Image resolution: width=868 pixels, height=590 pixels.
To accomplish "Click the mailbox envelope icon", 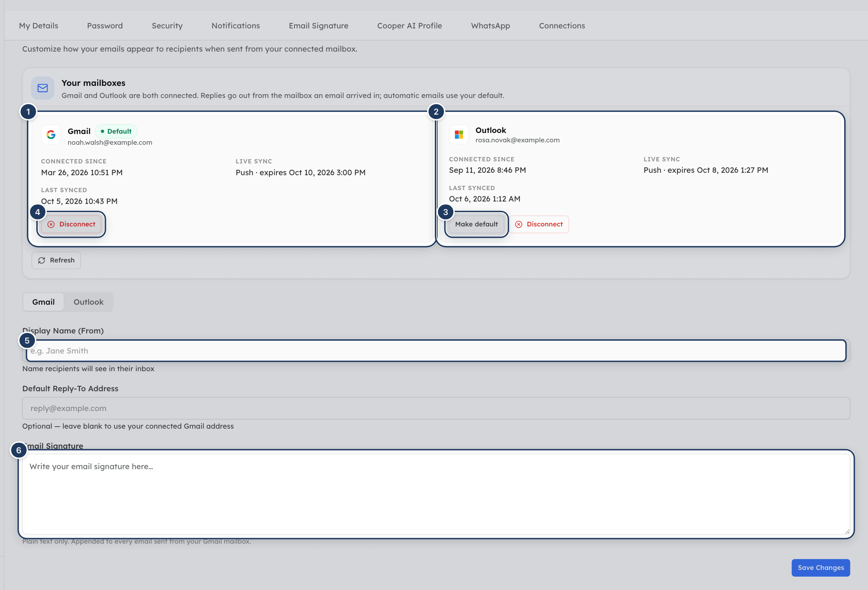I will 43,88.
